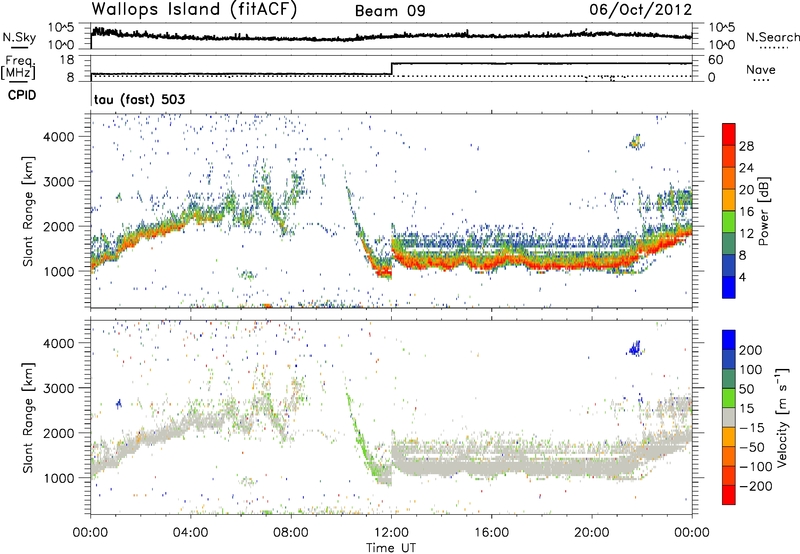Click the 'Beam 09' label
This screenshot has width=800, height=554.
point(390,11)
